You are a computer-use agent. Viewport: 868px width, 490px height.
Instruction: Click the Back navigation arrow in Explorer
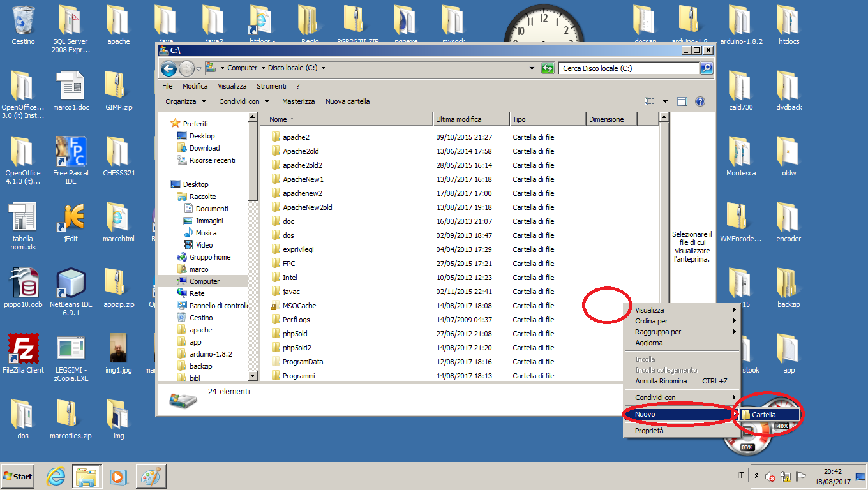pos(168,68)
